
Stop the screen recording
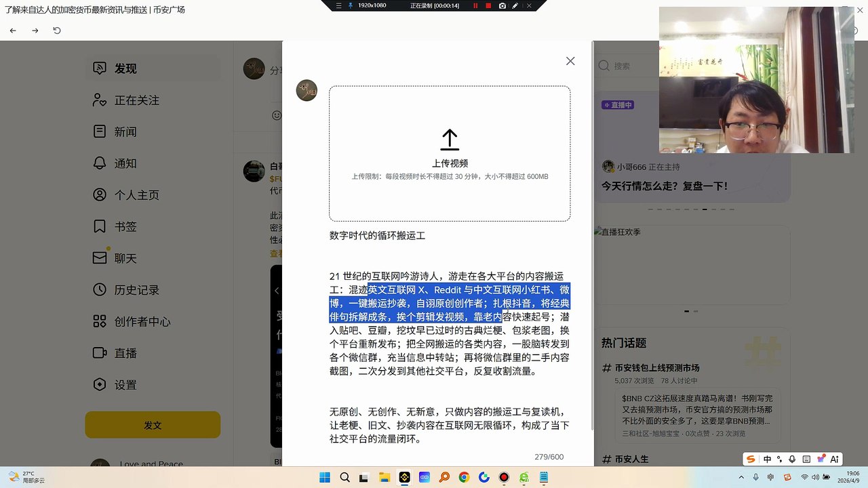[488, 5]
